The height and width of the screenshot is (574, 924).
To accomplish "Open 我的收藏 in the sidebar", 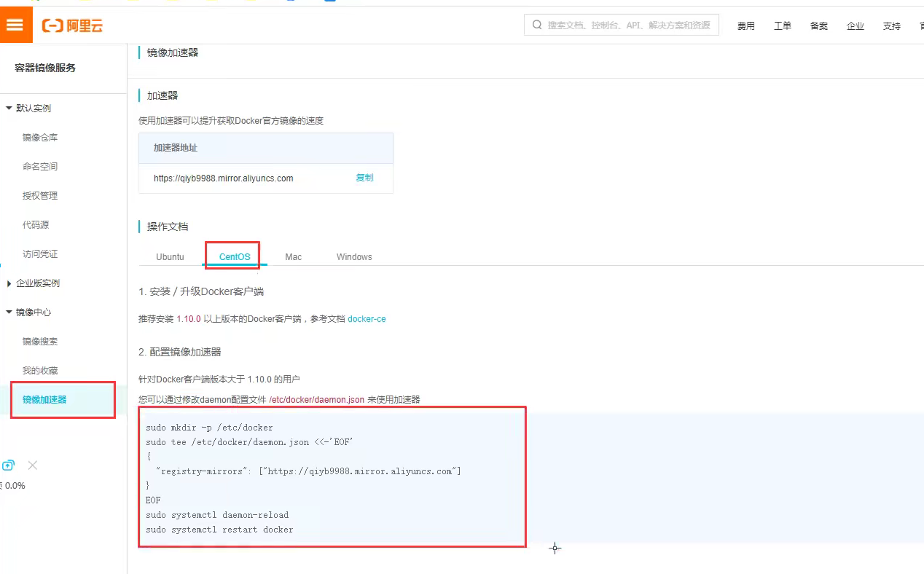I will click(40, 370).
